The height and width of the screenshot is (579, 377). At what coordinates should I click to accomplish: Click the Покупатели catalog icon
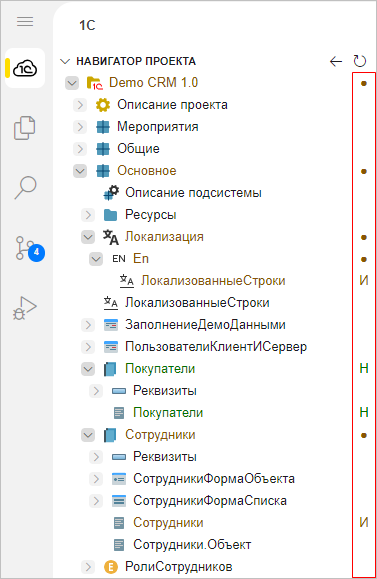tap(110, 369)
